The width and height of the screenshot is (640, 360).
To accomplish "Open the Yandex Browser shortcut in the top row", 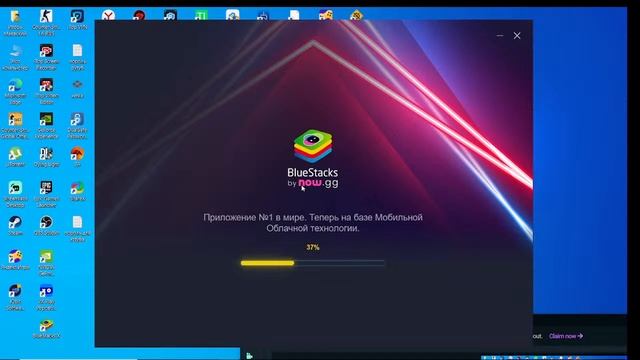I will tap(108, 16).
